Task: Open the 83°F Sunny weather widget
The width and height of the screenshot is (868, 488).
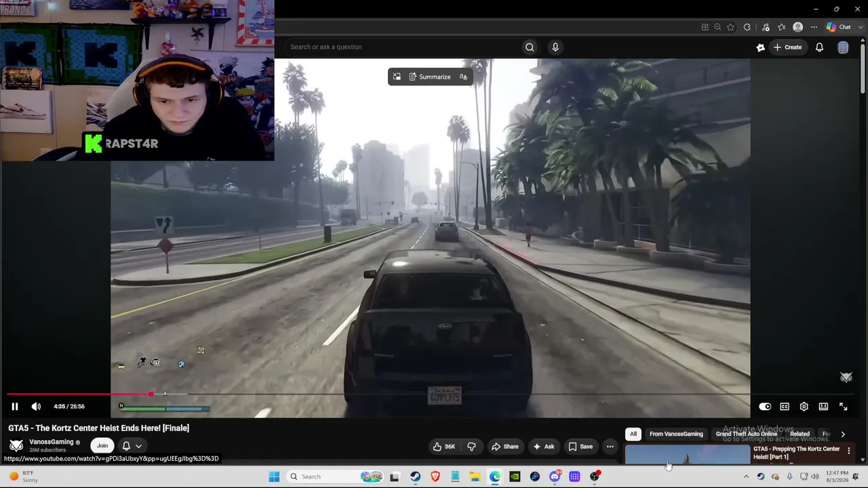Action: pos(24,476)
